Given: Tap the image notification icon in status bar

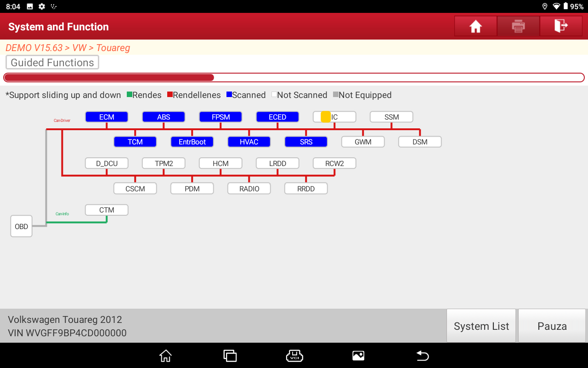Looking at the screenshot, I should tap(30, 6).
